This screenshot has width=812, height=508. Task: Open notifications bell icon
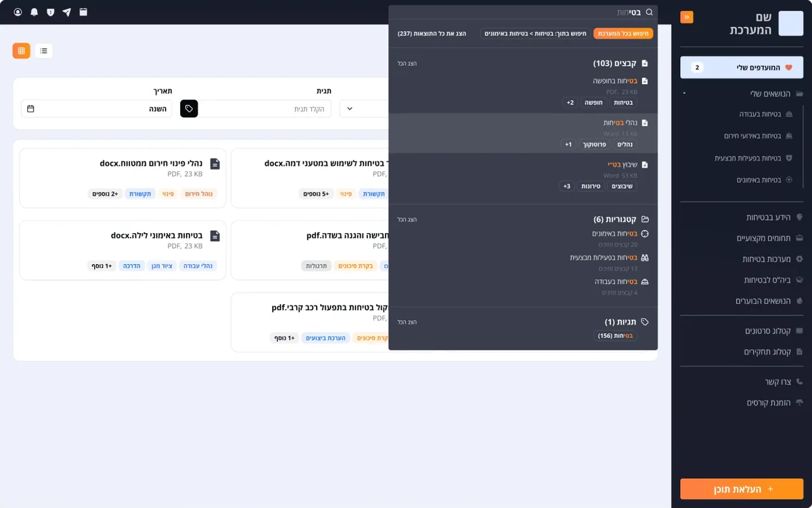click(x=35, y=12)
